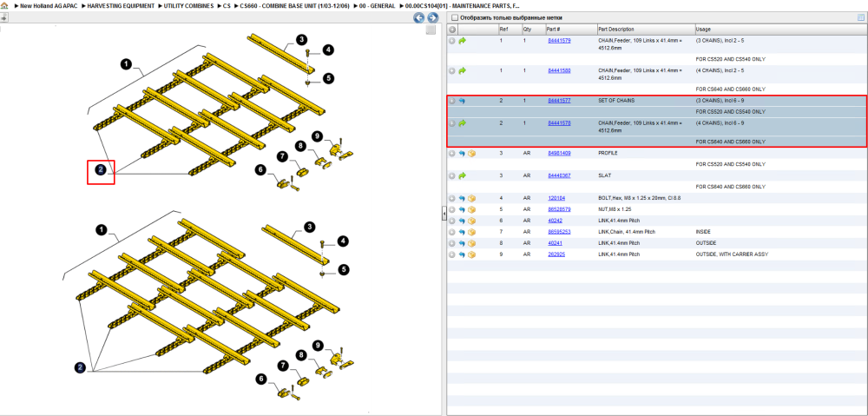This screenshot has width=868, height=416.
Task: Select the 'LINK,Chain, 41.4mm Pitch' description cell
Action: pyautogui.click(x=626, y=232)
